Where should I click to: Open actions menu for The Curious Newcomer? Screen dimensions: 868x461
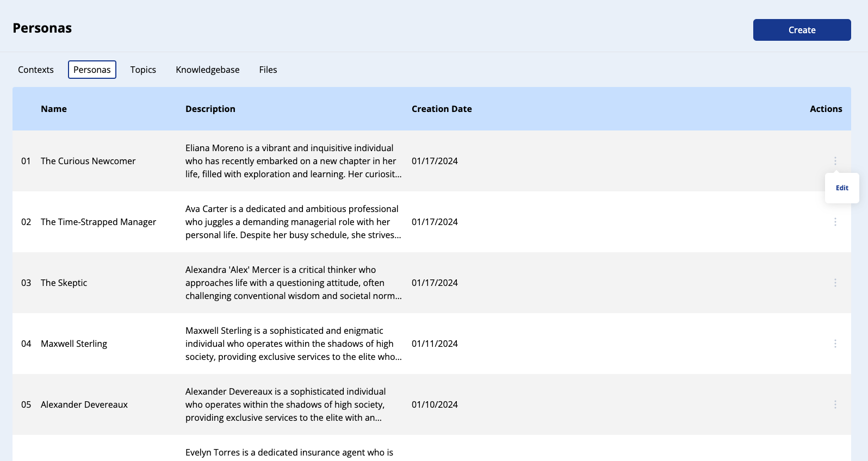(835, 161)
